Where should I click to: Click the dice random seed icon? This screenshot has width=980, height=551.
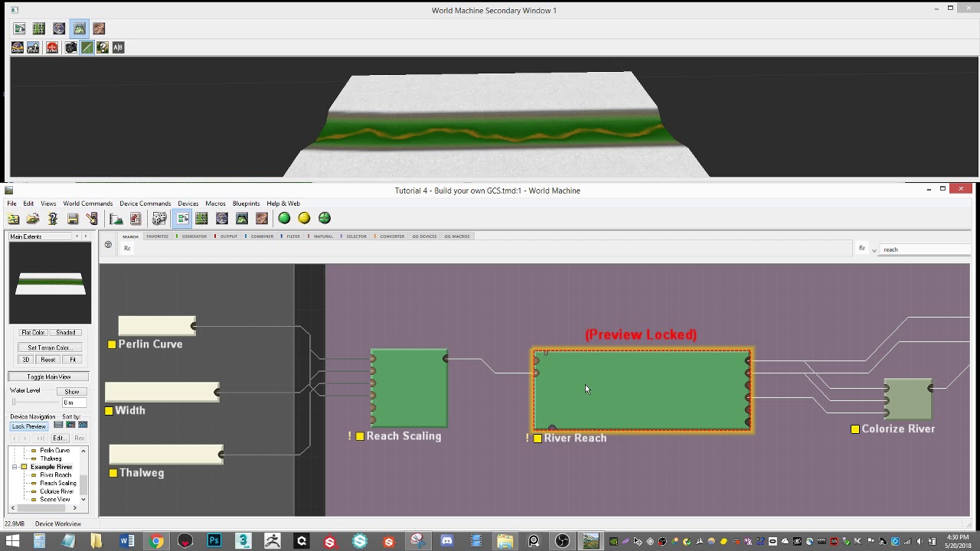click(x=159, y=219)
